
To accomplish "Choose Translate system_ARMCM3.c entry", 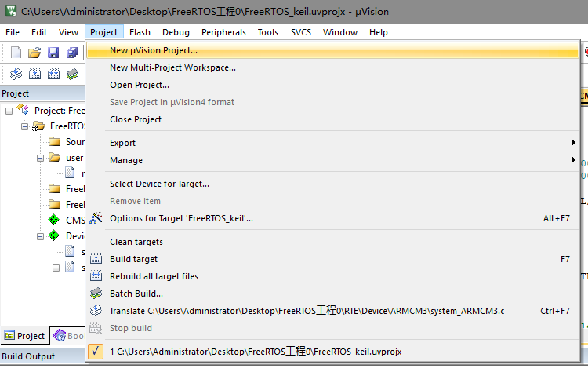I will pyautogui.click(x=333, y=311).
